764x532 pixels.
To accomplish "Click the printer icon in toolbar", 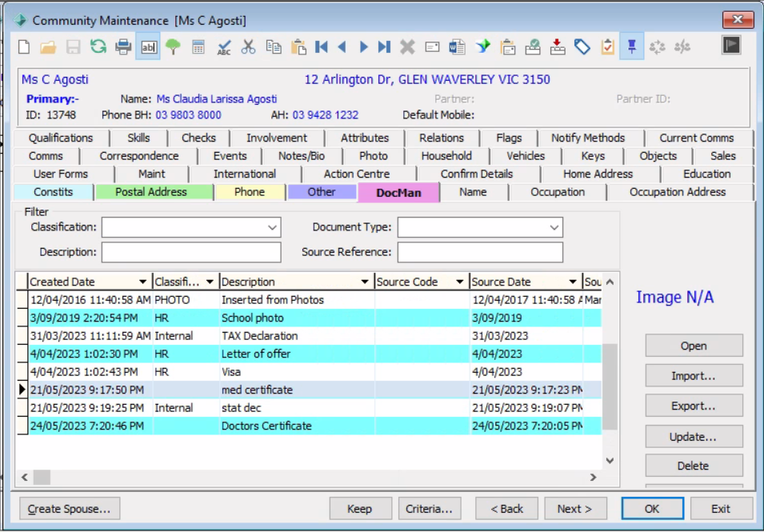I will tap(123, 47).
